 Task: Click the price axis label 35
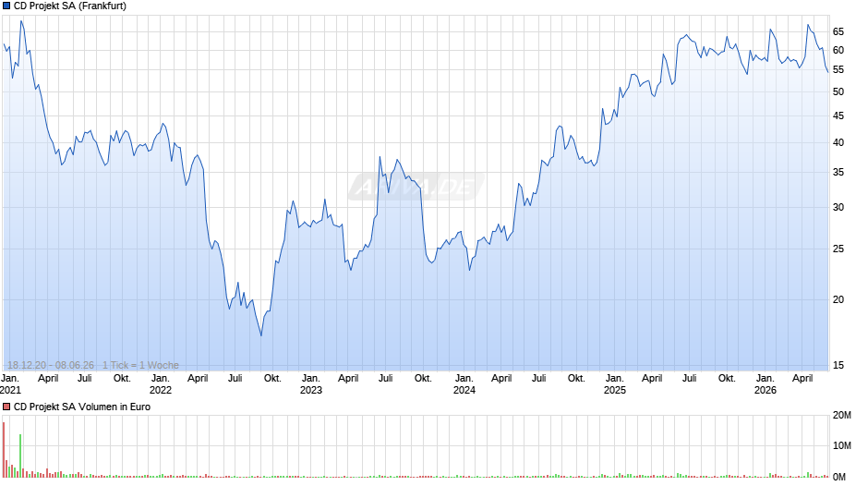pos(838,173)
